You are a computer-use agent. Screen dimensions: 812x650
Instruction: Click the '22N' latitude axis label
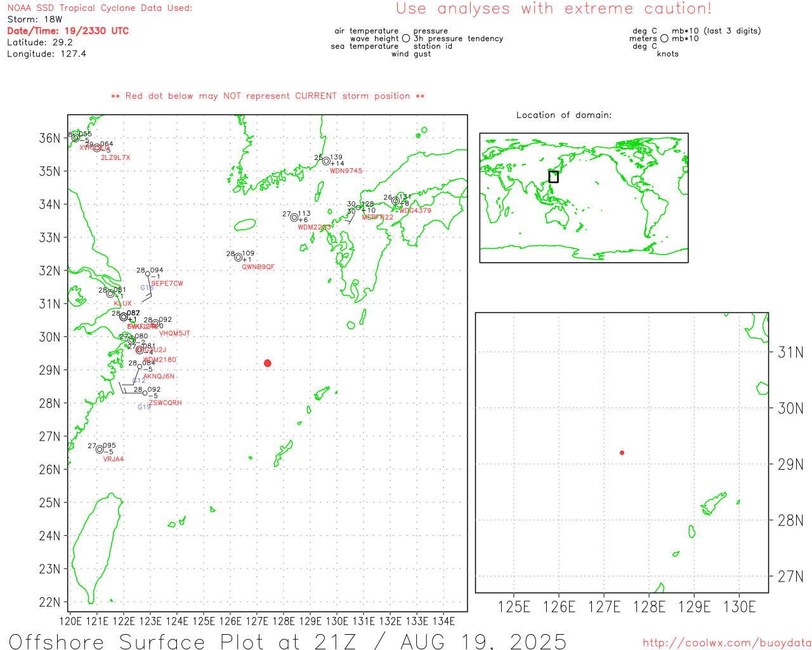coord(49,602)
